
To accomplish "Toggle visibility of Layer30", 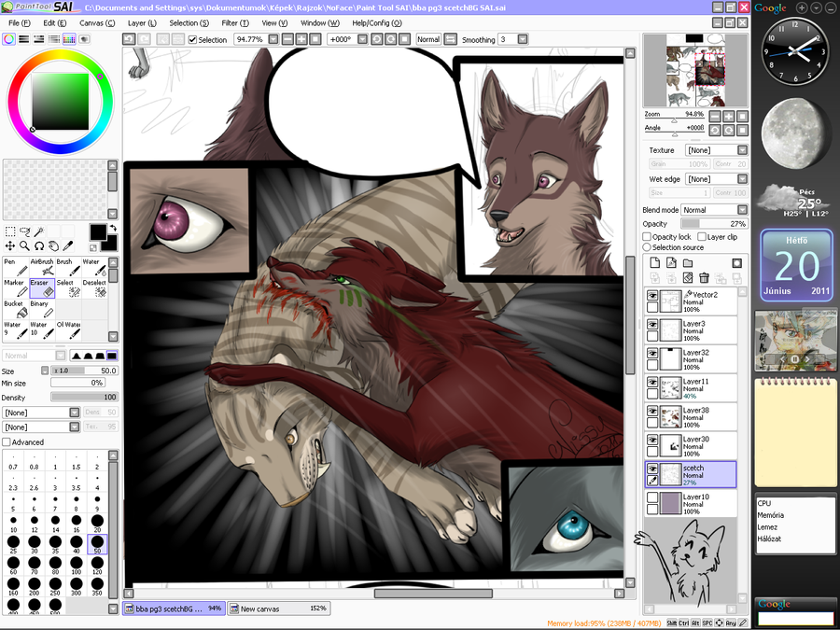I will click(652, 441).
